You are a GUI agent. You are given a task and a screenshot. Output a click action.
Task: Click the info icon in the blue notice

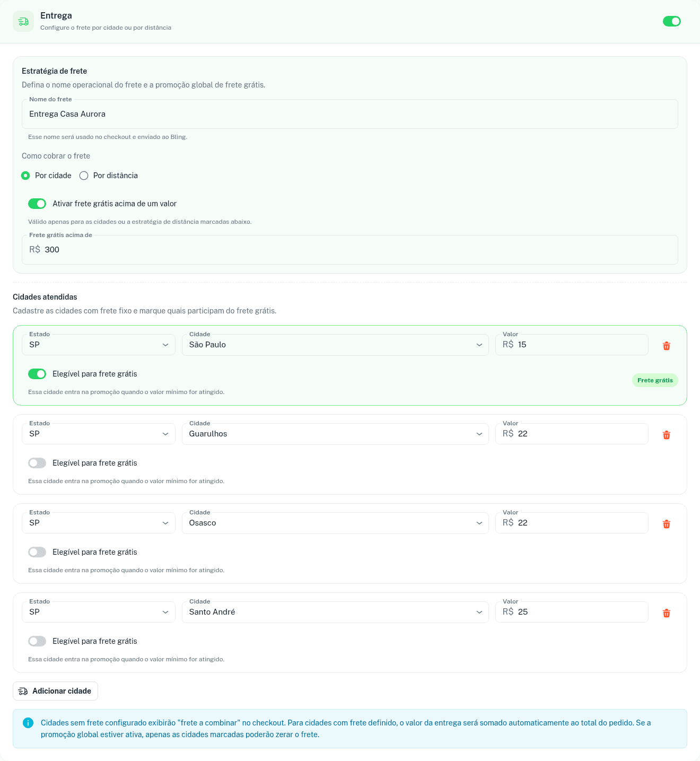(28, 723)
